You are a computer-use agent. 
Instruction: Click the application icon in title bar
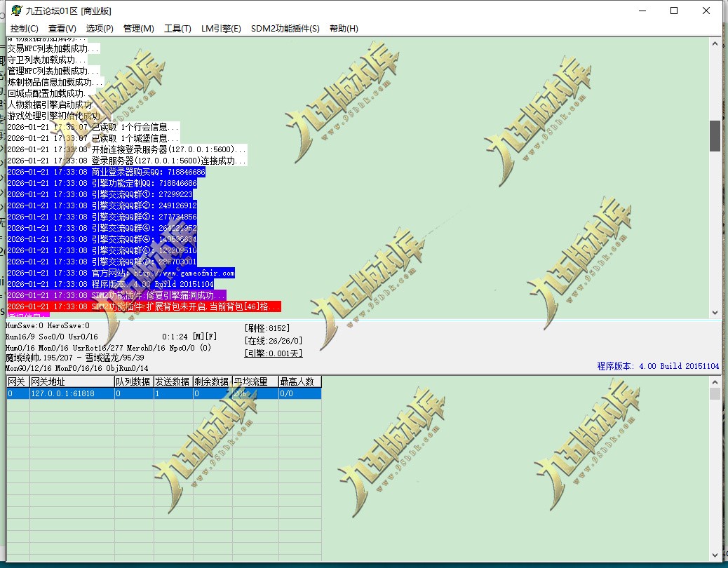(x=17, y=11)
